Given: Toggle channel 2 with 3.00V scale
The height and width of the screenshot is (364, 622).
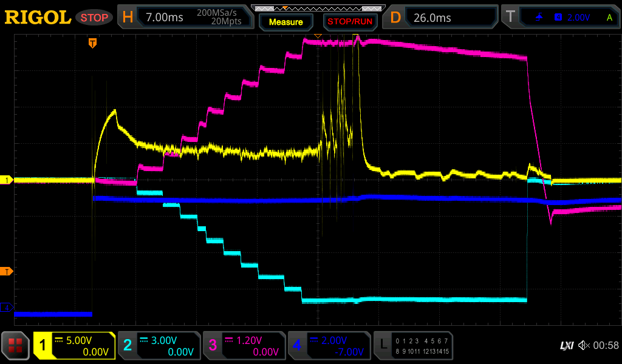Looking at the screenshot, I should 159,346.
